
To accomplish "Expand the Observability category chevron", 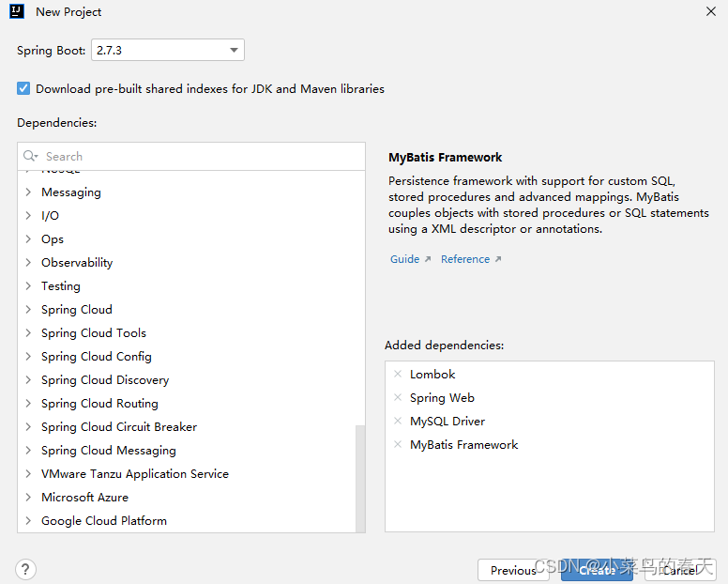I will 28,263.
